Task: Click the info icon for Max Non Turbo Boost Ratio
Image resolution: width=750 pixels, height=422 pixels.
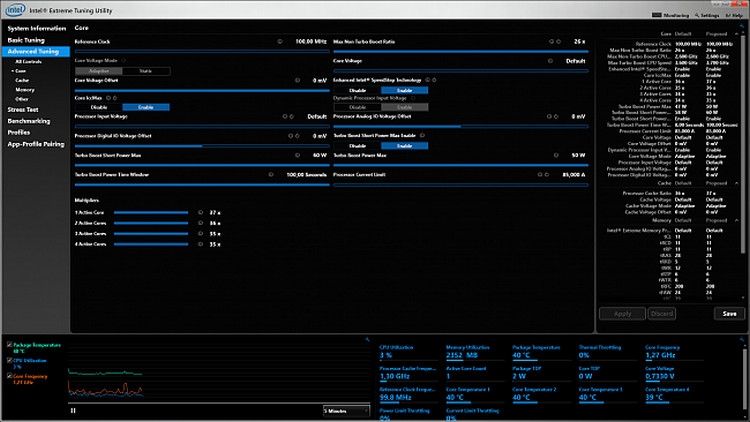Action: pos(551,42)
